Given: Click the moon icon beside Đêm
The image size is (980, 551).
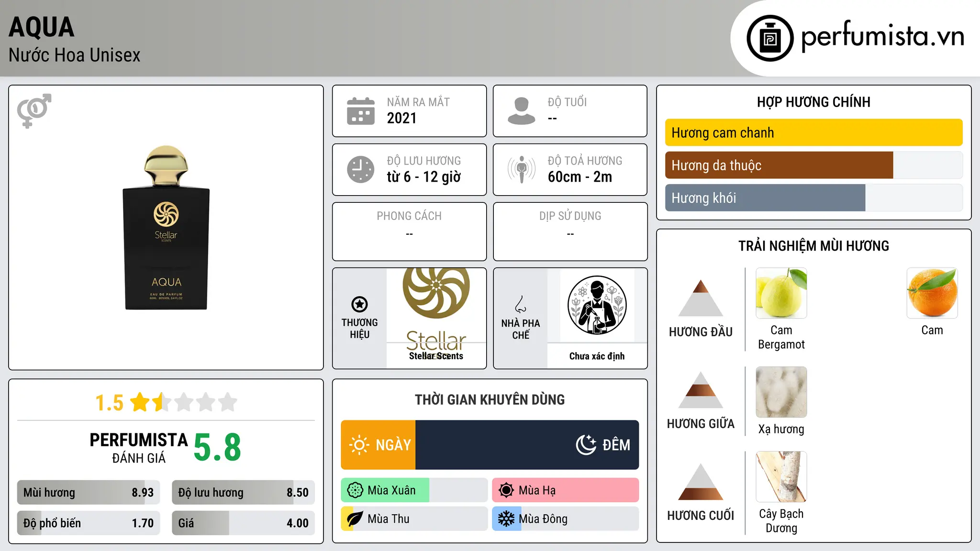Looking at the screenshot, I should (x=586, y=445).
